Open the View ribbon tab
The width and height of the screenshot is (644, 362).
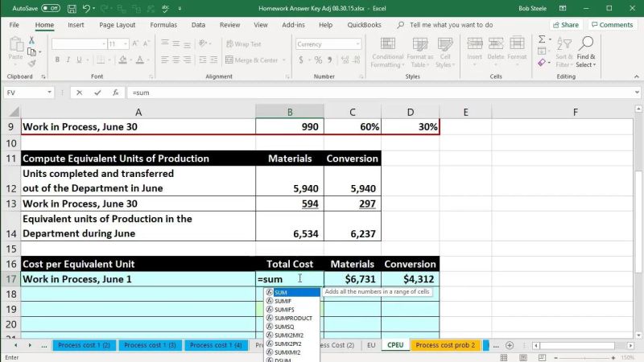click(260, 25)
